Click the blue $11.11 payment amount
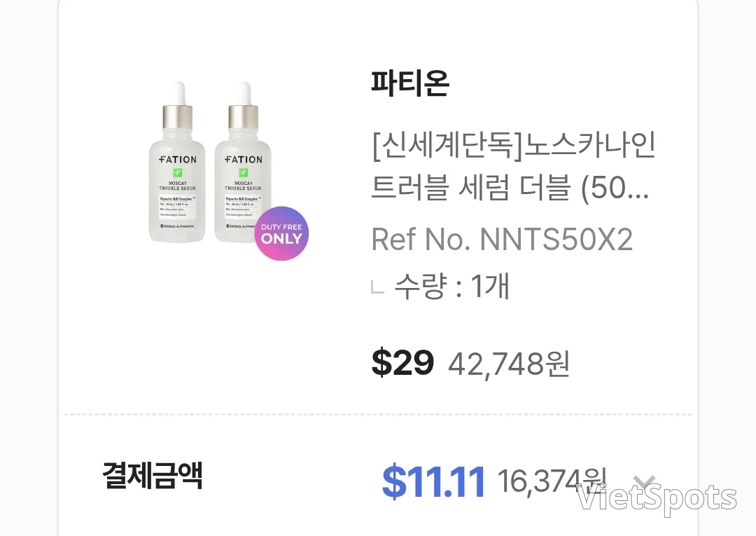Screen dimensions: 756x536 point(433,481)
